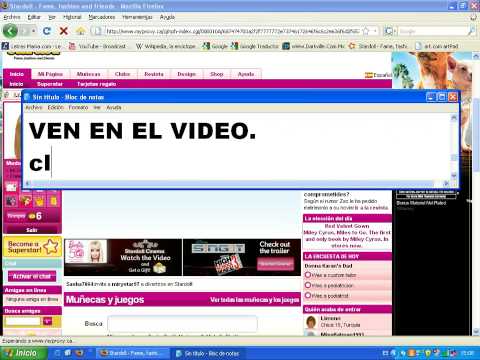This screenshot has width=480, height=360.
Task: Open Notepad's Edición menu
Action: click(55, 107)
